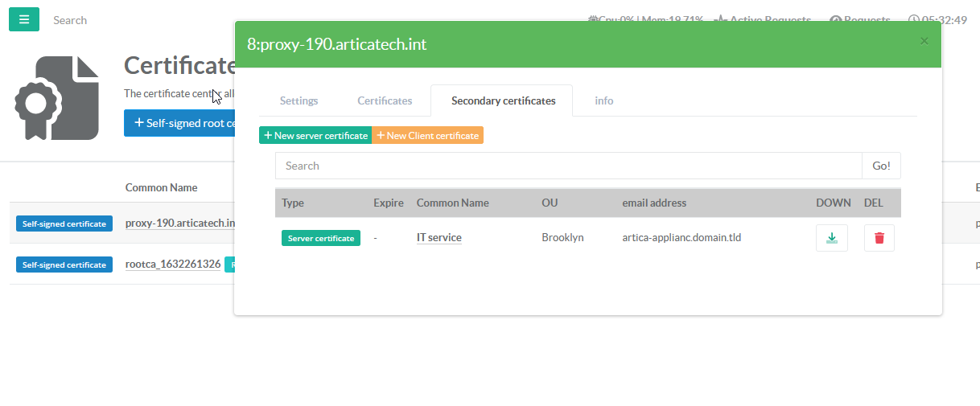This screenshot has width=980, height=406.
Task: Click New server certificate button
Action: [315, 136]
